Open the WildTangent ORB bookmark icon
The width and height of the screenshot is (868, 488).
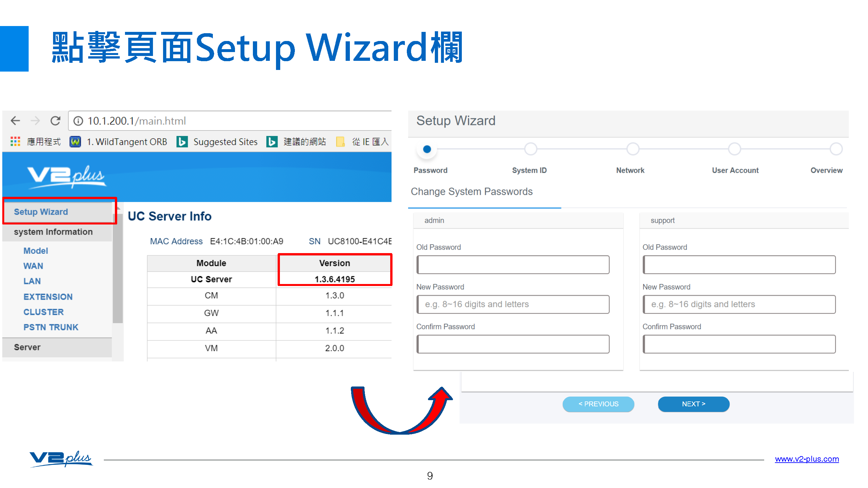click(x=75, y=142)
